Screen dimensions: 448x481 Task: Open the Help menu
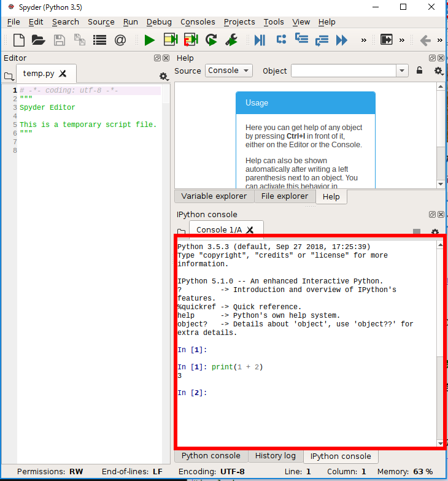tap(326, 22)
